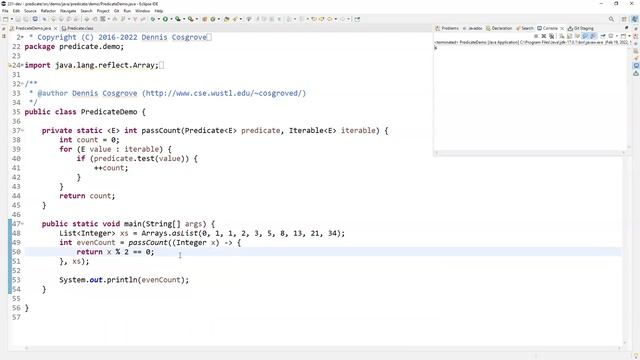
Task: Open the Project menu
Action: [x=103, y=11]
